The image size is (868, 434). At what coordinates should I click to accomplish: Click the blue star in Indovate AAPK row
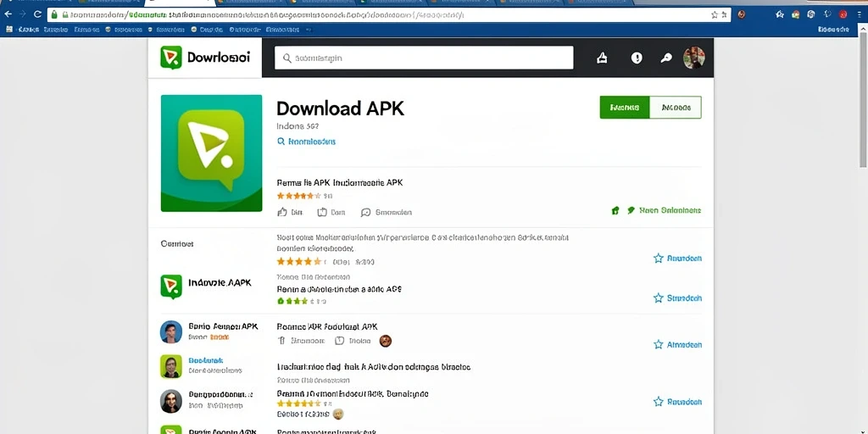tap(677, 298)
